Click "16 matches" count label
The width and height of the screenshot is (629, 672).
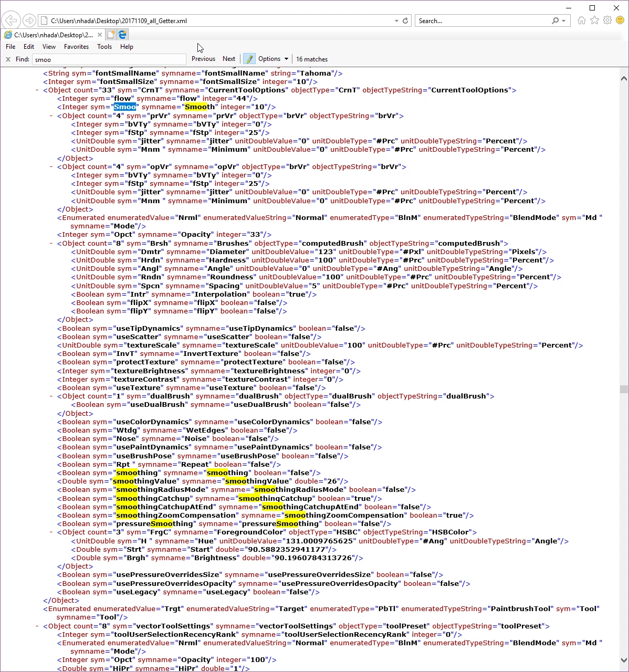click(312, 59)
